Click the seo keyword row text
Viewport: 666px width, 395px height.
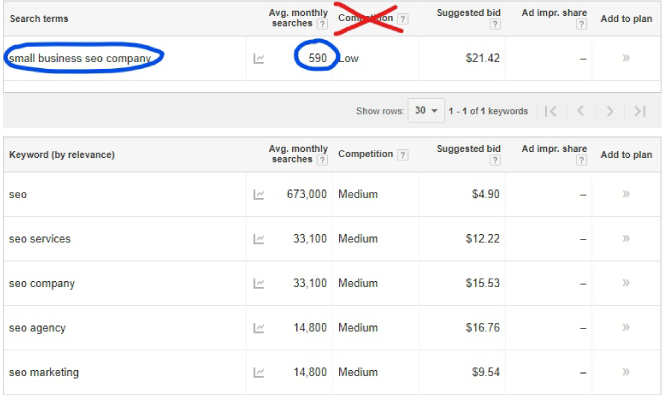coord(18,195)
